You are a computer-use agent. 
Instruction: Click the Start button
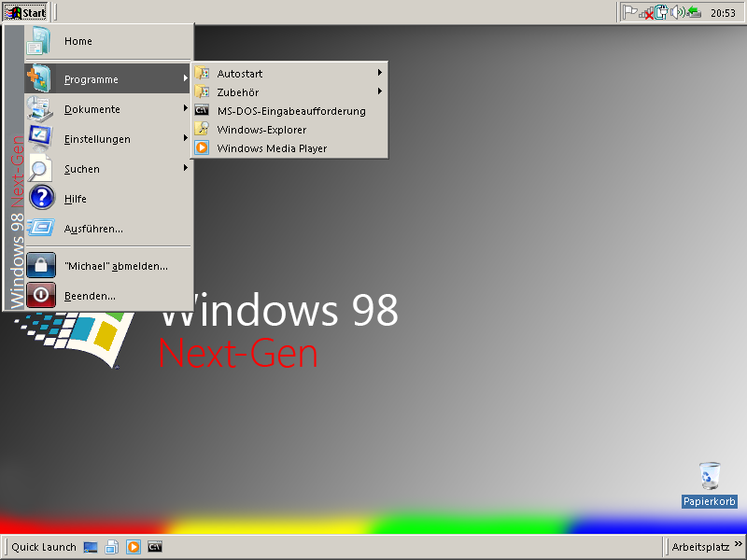tap(27, 12)
